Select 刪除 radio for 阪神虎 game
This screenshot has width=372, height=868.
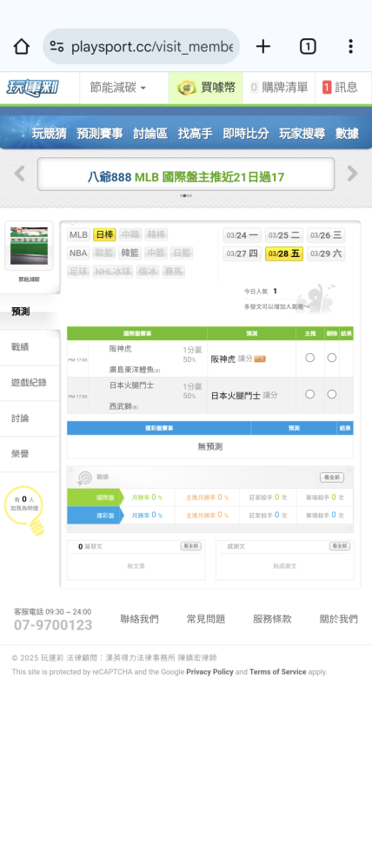(331, 358)
